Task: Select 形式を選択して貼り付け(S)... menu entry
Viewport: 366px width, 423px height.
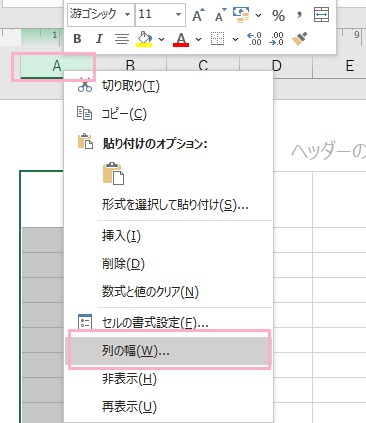Action: [x=169, y=204]
